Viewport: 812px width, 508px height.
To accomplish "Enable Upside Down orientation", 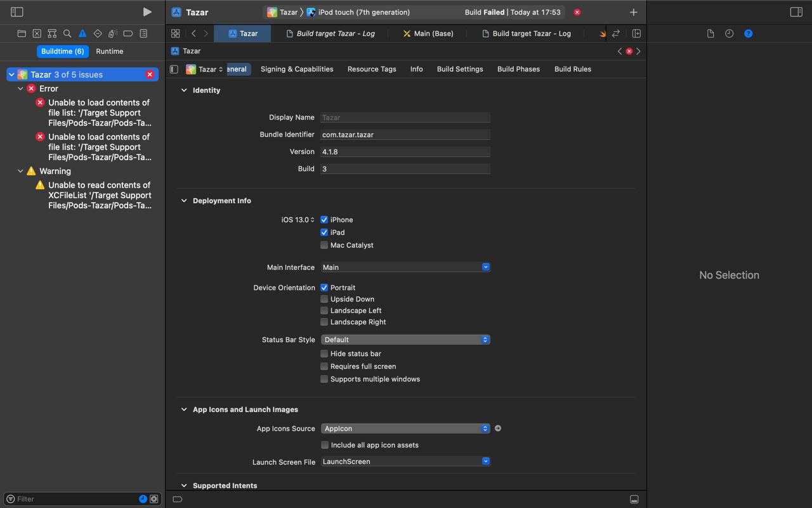I will click(324, 299).
